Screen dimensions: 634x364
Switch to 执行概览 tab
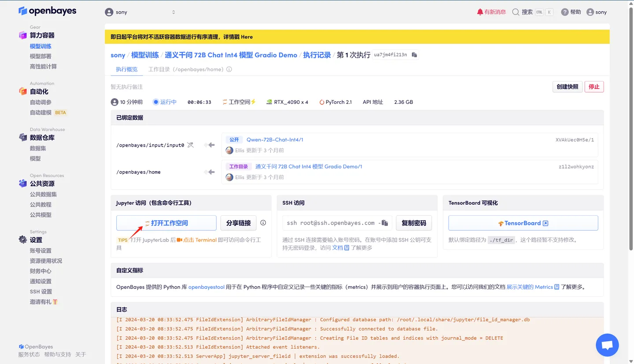point(127,69)
